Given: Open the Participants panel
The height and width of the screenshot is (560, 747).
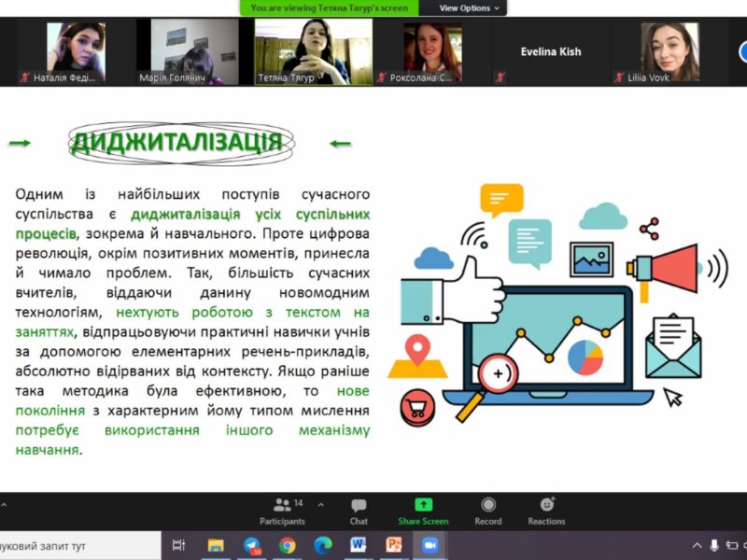Looking at the screenshot, I should point(282,510).
